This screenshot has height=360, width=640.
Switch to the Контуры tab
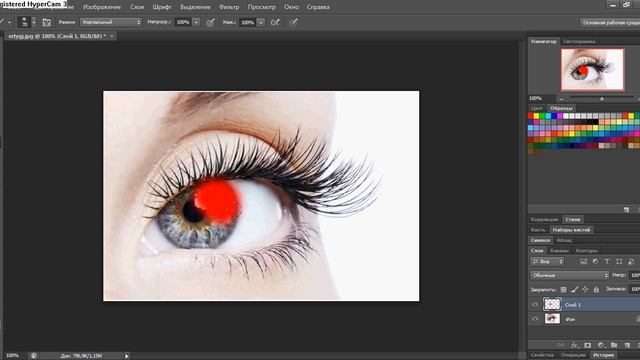tap(587, 251)
